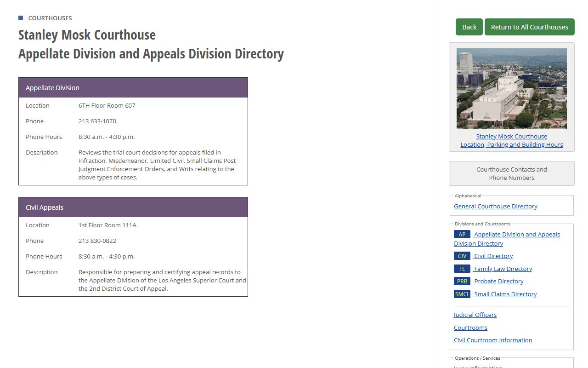Open the General Courthouse Directory link

[x=496, y=206]
